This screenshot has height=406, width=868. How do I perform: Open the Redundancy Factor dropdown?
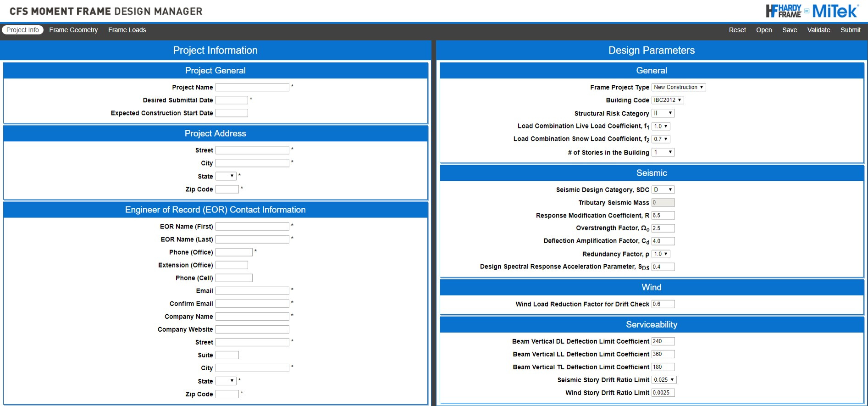click(661, 254)
